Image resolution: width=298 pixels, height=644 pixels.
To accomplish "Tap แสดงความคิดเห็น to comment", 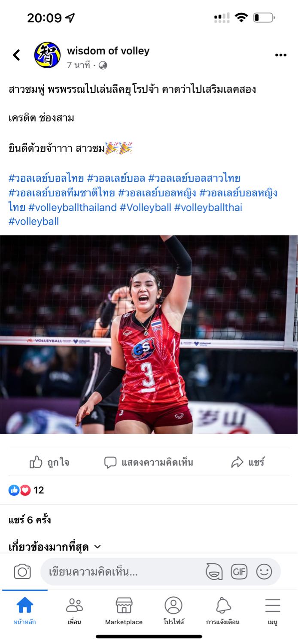I will coord(149,462).
